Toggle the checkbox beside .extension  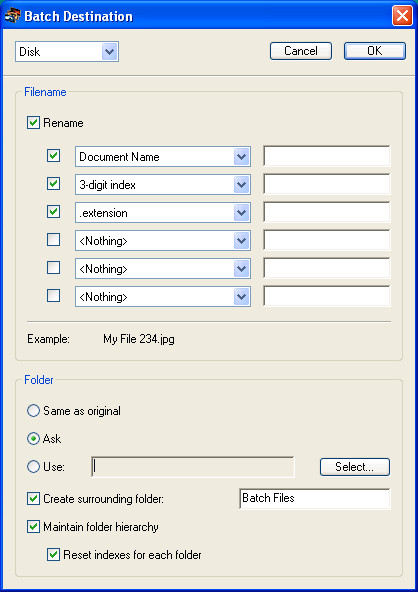[53, 212]
